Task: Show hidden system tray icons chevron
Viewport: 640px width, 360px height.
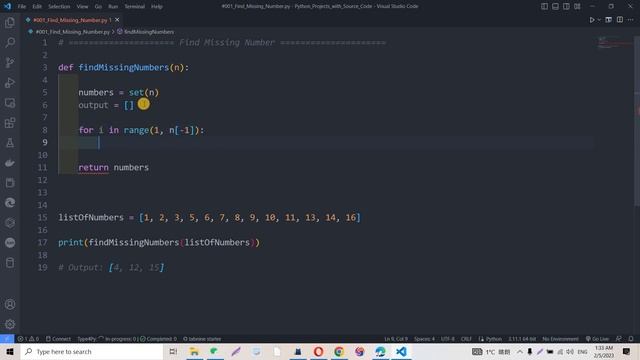Action: point(520,351)
